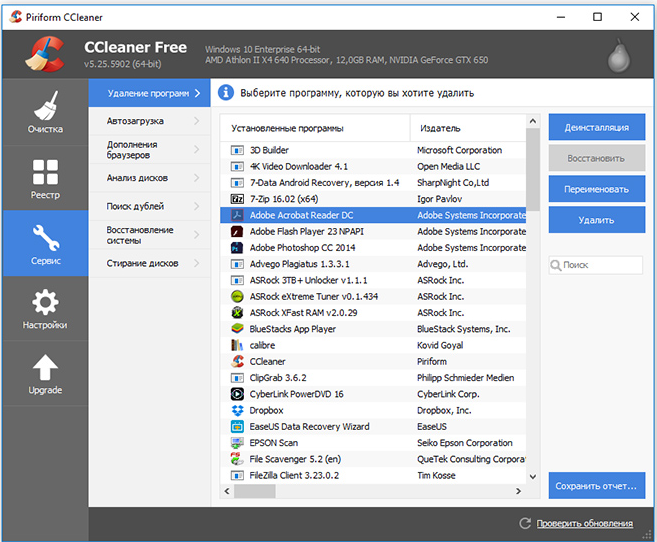Open Восстановление системы tab
The height and width of the screenshot is (542, 657).
point(149,235)
